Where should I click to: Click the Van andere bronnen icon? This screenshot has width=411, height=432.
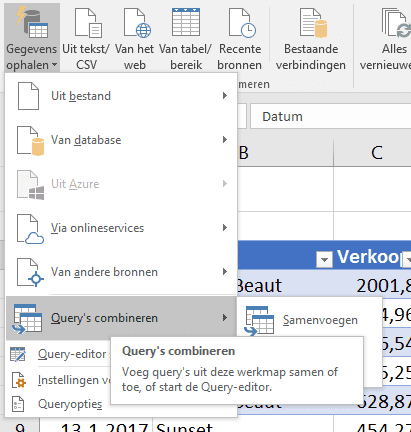pyautogui.click(x=30, y=272)
